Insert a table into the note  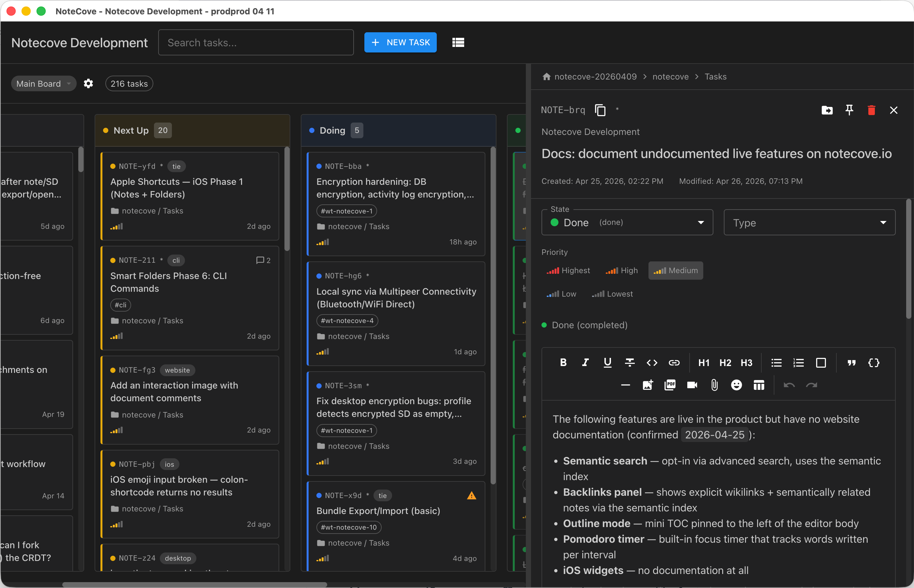click(x=758, y=385)
